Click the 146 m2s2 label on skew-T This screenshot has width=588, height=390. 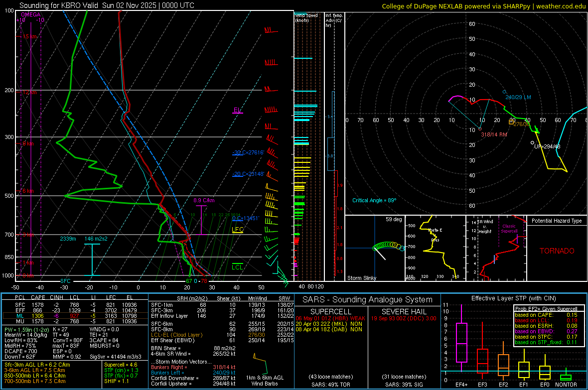pos(96,239)
